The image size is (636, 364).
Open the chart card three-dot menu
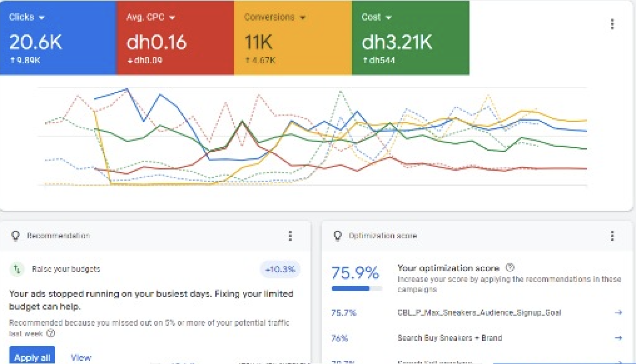612,24
